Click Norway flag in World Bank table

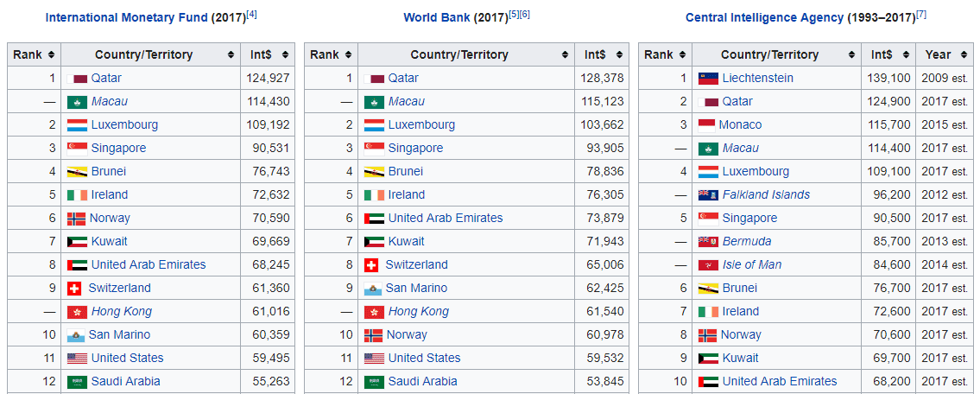(374, 336)
